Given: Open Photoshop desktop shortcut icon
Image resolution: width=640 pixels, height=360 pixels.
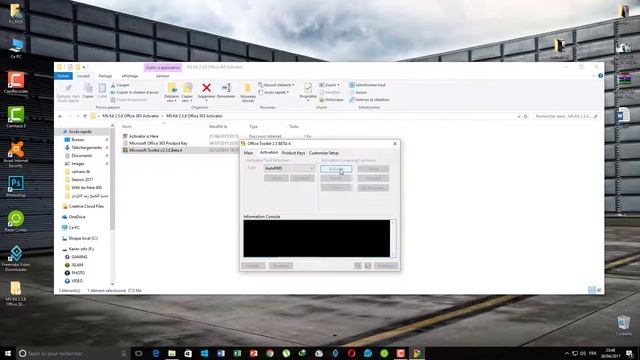Looking at the screenshot, I should (x=16, y=184).
